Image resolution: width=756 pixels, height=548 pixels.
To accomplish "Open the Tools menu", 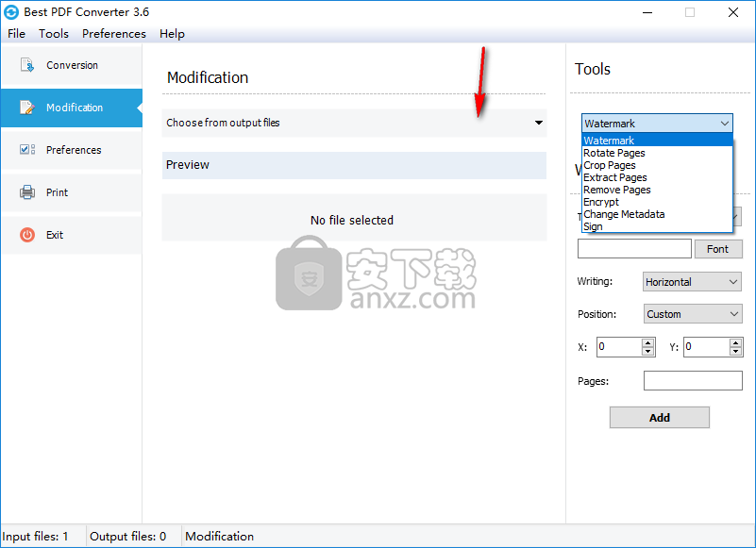I will click(x=54, y=34).
